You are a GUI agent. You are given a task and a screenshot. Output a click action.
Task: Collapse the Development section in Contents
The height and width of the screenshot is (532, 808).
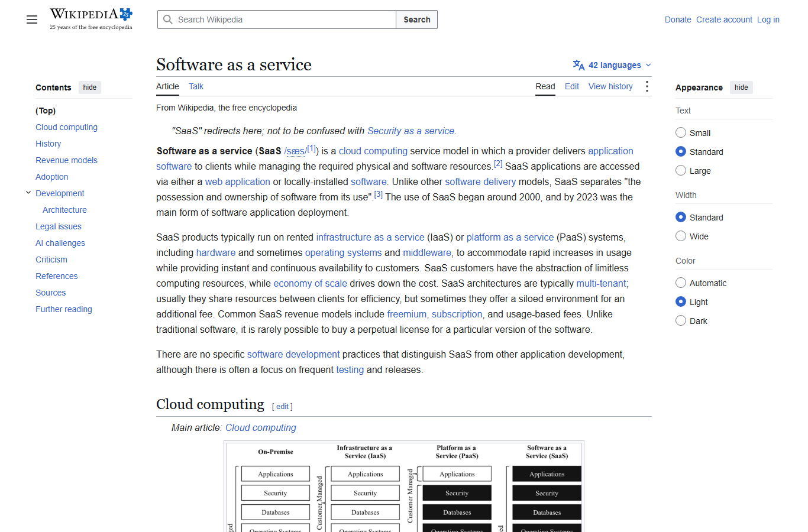click(28, 193)
